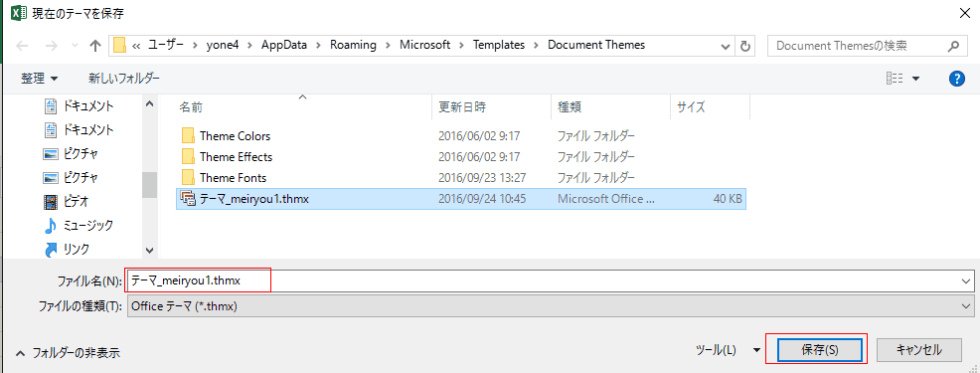This screenshot has width=980, height=373.
Task: Refresh the Document Themes folder
Action: tap(744, 46)
